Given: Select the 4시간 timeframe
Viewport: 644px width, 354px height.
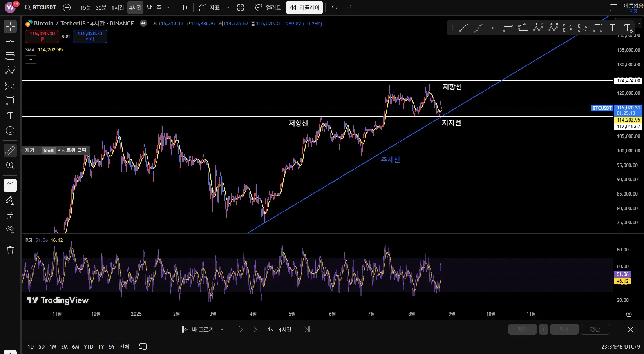Looking at the screenshot, I should coord(135,7).
